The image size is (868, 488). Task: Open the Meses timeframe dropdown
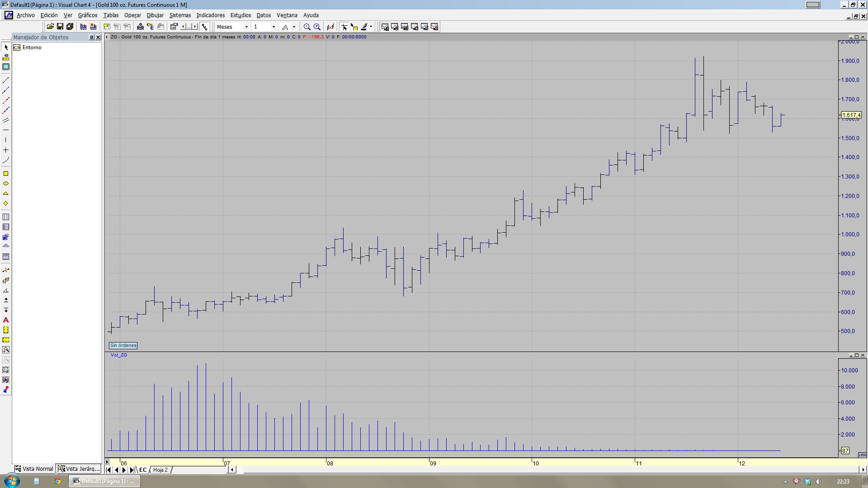click(246, 27)
